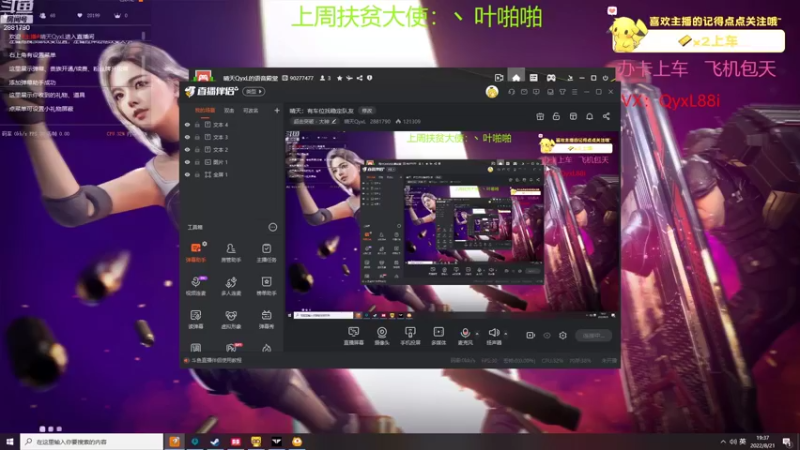Viewport: 800px width, 450px height.
Task: Switch to the third scene tab
Action: click(251, 110)
